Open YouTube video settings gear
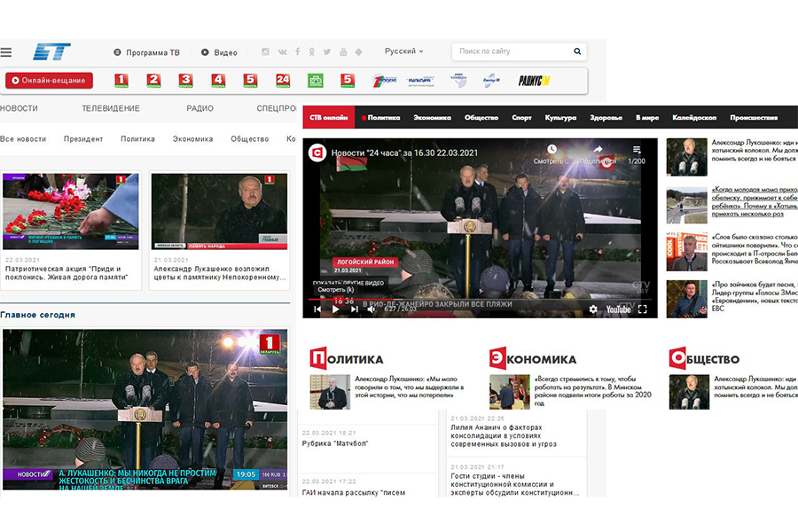798x532 pixels. (x=593, y=309)
